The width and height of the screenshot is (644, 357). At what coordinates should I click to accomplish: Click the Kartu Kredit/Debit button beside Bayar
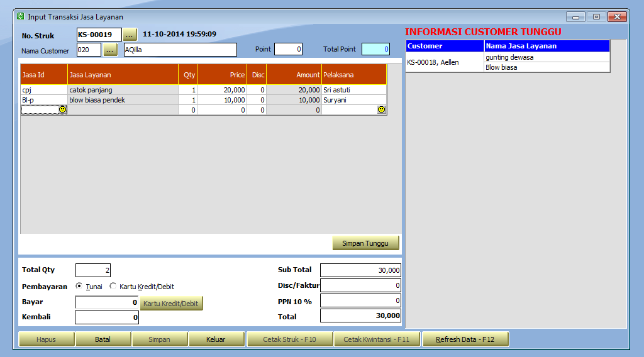point(171,304)
